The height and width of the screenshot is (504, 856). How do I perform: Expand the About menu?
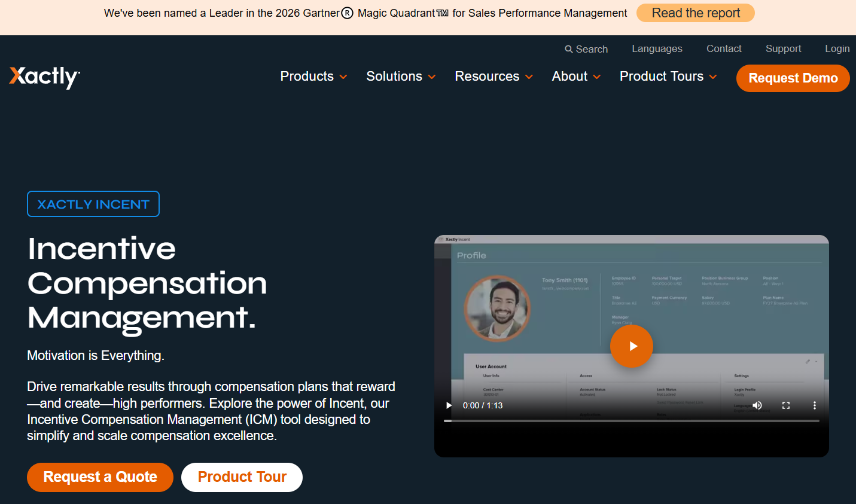[x=576, y=77]
